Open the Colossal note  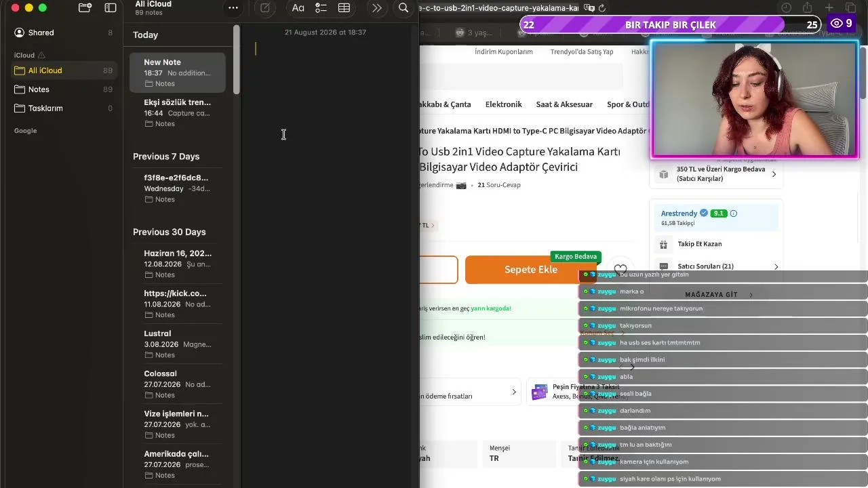178,384
